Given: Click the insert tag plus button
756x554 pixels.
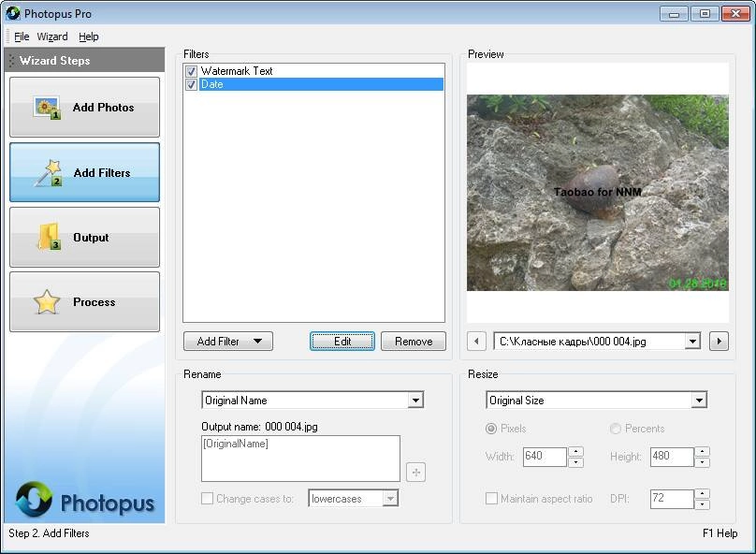Looking at the screenshot, I should click(x=416, y=472).
